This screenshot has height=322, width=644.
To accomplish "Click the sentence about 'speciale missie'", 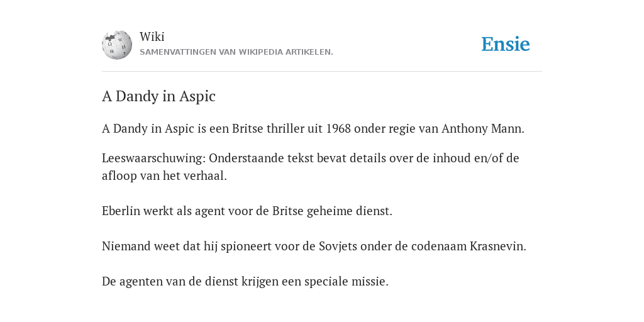I will pos(245,281).
